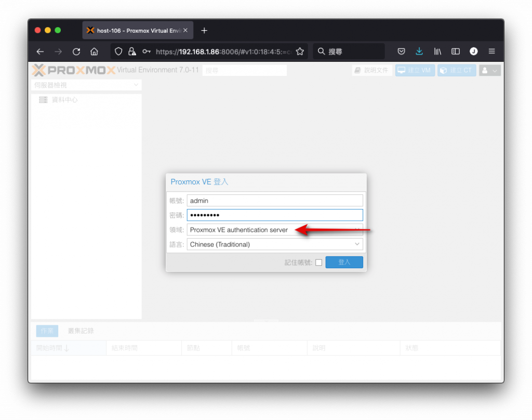The image size is (532, 420).
Task: Click the padlock site security icon
Action: (x=132, y=51)
